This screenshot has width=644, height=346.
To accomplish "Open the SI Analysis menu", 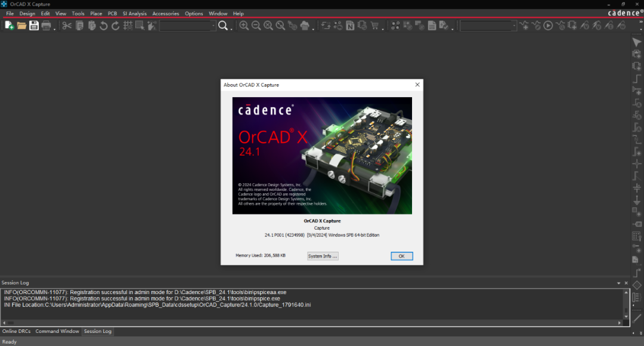I will coord(134,13).
